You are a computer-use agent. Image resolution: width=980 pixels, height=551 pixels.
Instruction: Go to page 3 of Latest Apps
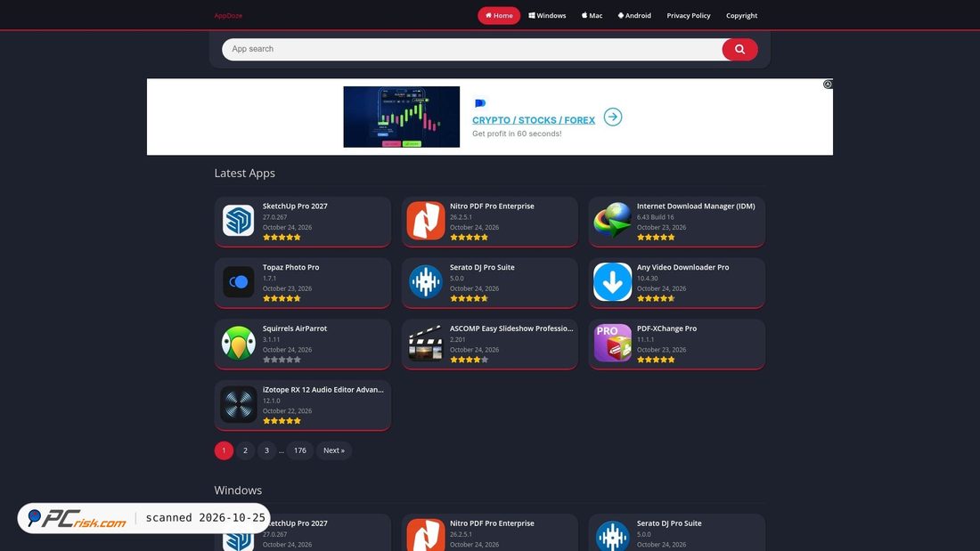click(x=266, y=450)
